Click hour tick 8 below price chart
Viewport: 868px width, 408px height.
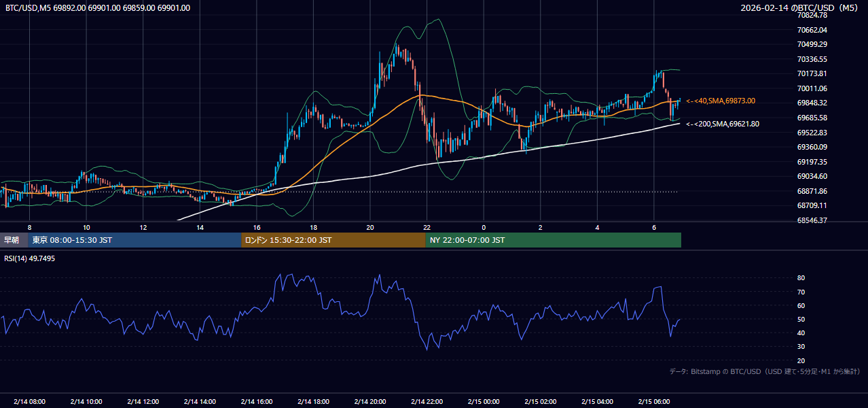[x=29, y=227]
